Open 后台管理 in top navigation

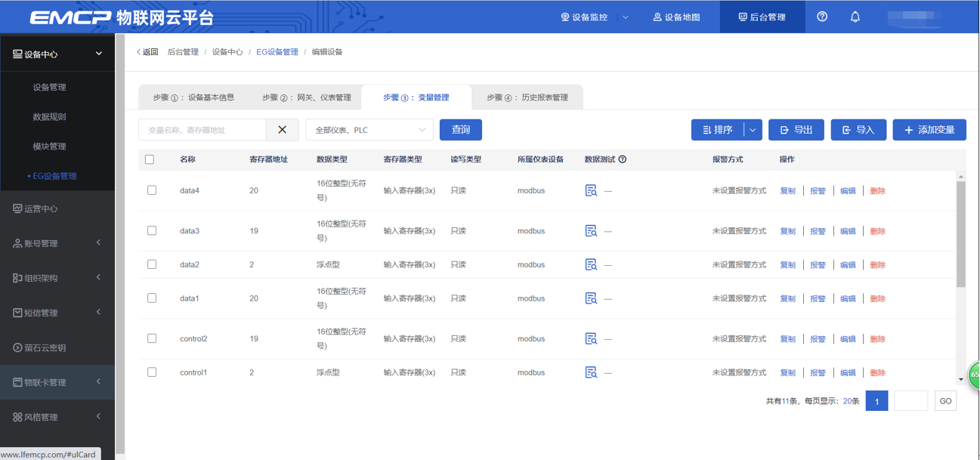(762, 17)
